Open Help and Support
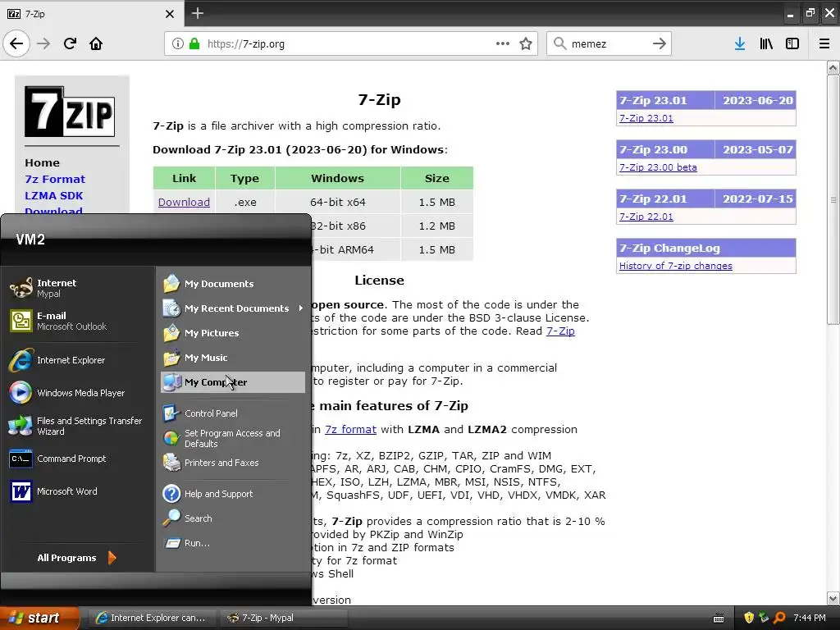The image size is (840, 630). pyautogui.click(x=232, y=493)
